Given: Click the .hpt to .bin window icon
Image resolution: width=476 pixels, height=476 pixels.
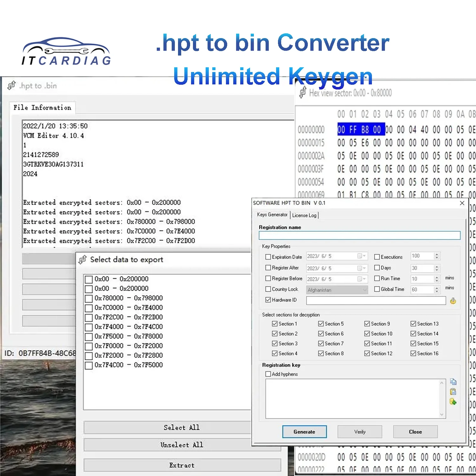Looking at the screenshot, I should (x=12, y=86).
